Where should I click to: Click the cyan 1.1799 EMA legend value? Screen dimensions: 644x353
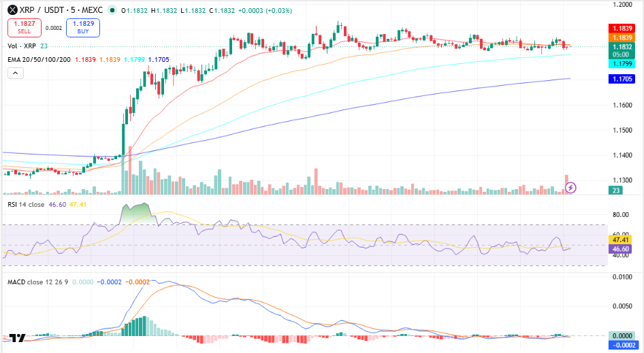coord(134,60)
